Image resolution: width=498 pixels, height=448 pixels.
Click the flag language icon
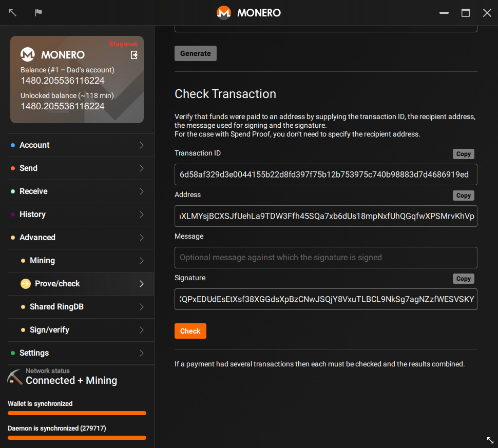(x=39, y=13)
